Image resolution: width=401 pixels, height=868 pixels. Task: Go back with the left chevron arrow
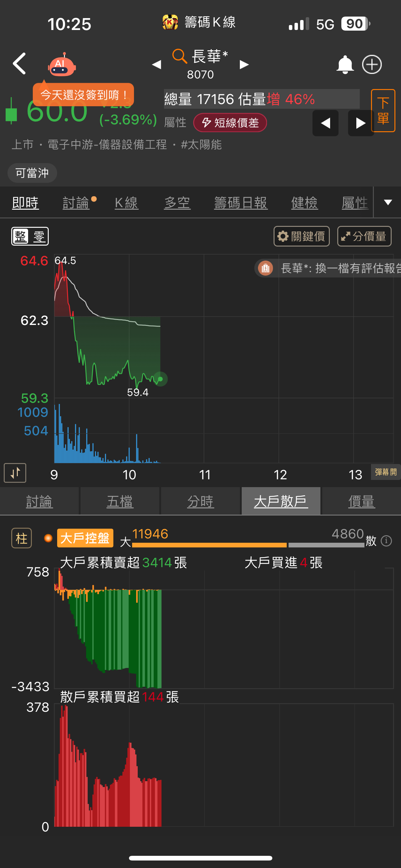[20, 63]
